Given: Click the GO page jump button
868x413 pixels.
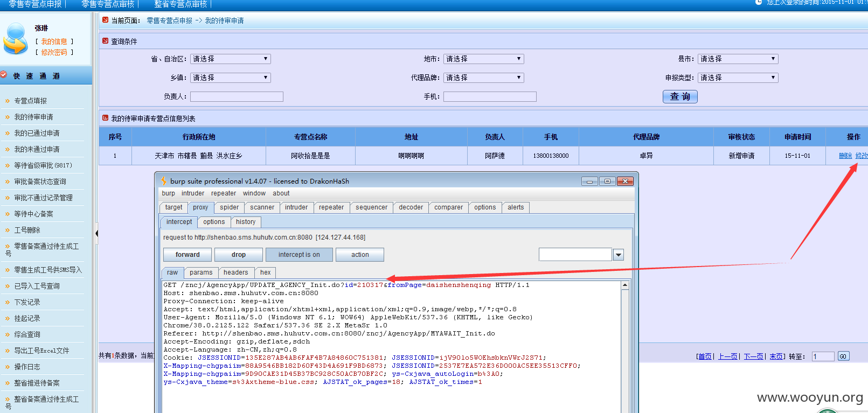Looking at the screenshot, I should pyautogui.click(x=843, y=356).
